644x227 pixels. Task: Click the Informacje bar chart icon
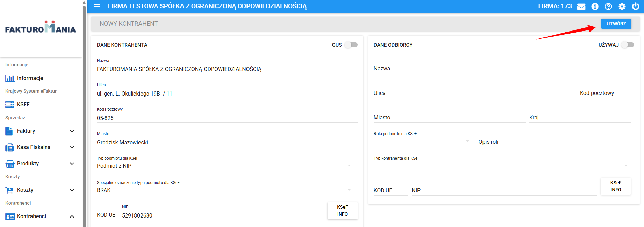point(10,78)
